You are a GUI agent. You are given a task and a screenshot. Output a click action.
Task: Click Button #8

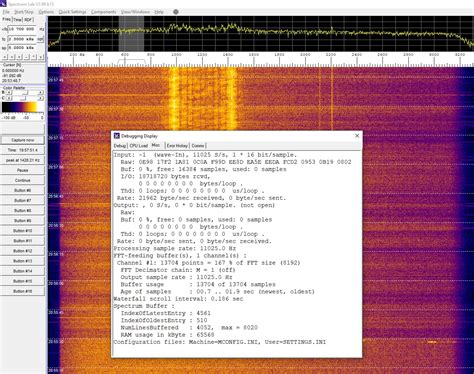[23, 211]
